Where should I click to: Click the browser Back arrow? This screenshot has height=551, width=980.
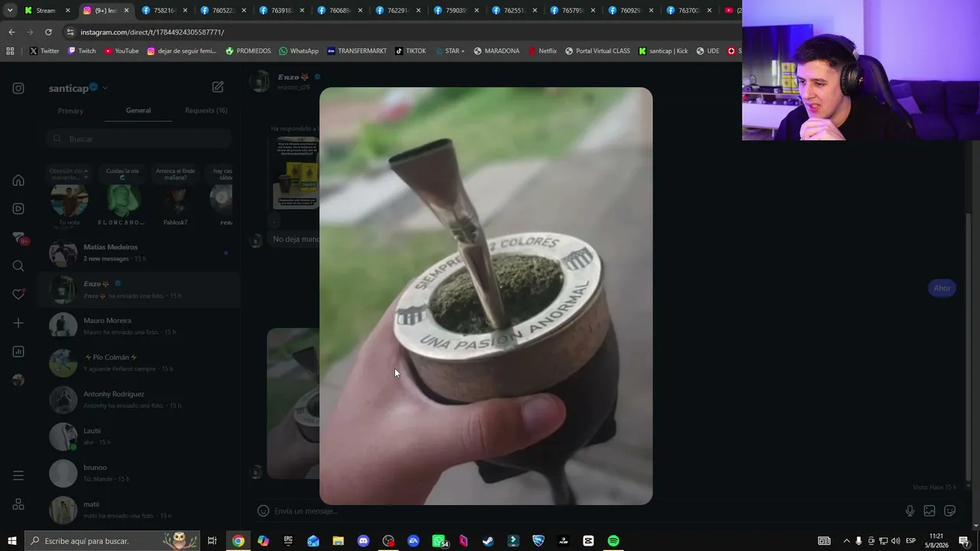pos(11,32)
